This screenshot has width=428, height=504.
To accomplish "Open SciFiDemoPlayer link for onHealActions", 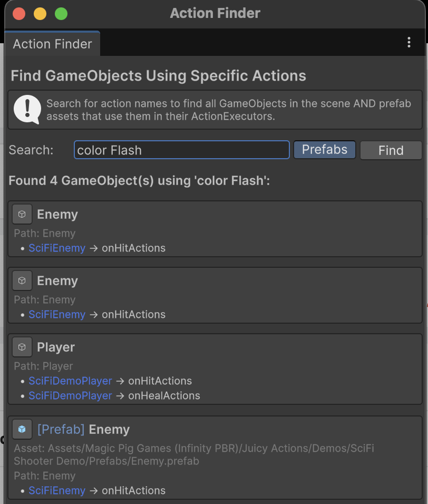I will (70, 396).
